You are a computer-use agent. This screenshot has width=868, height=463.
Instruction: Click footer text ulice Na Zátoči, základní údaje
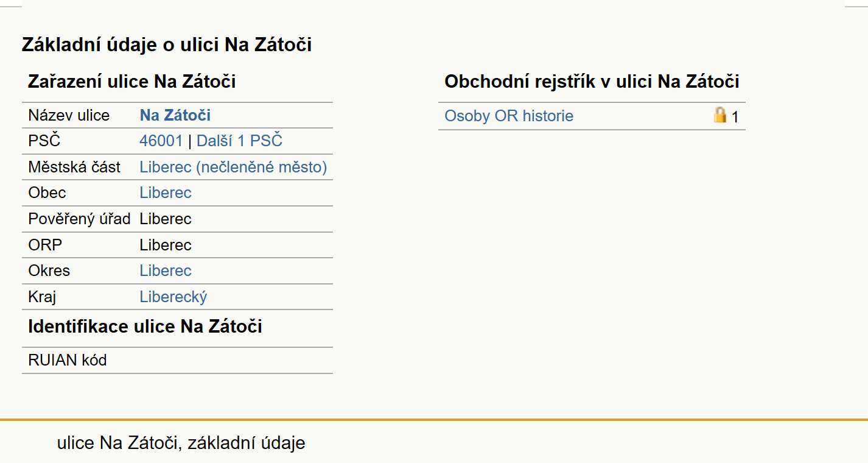click(181, 443)
